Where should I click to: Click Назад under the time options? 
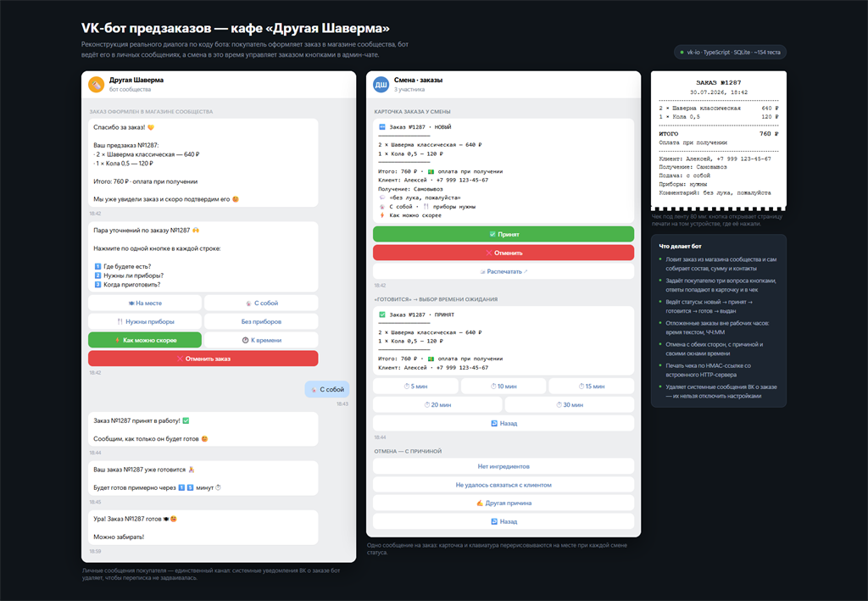[x=504, y=423]
